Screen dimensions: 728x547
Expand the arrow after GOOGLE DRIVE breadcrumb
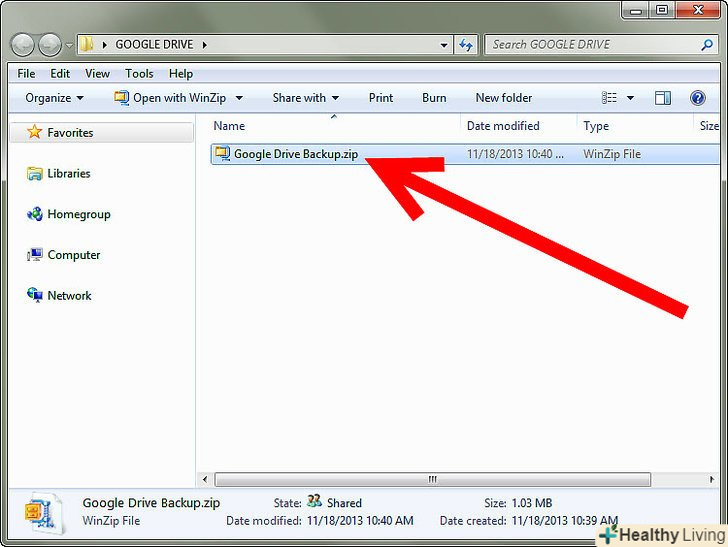(205, 45)
